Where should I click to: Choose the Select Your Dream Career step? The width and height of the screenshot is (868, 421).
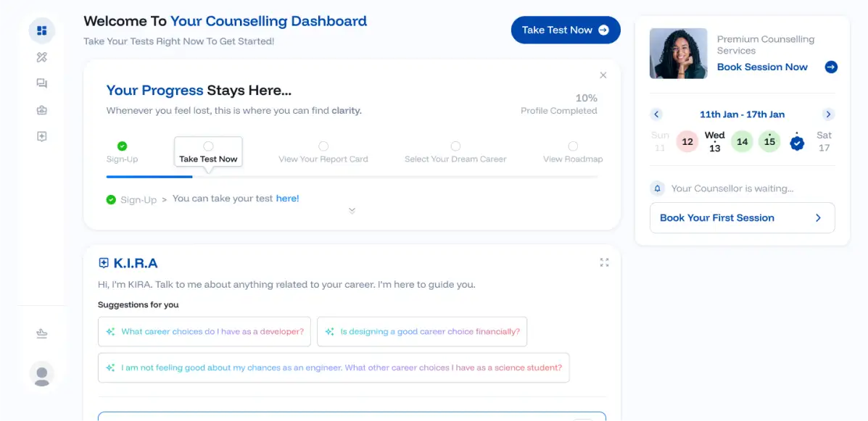455,146
